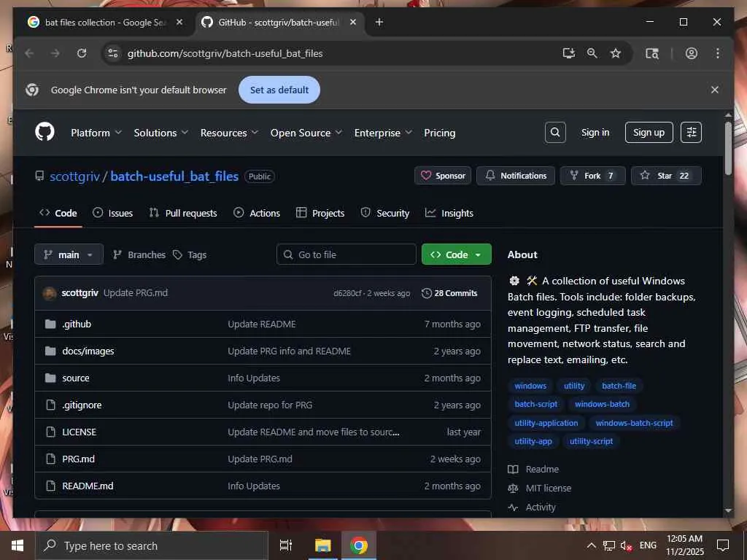Switch to the Security tab
747x560 pixels.
(385, 214)
